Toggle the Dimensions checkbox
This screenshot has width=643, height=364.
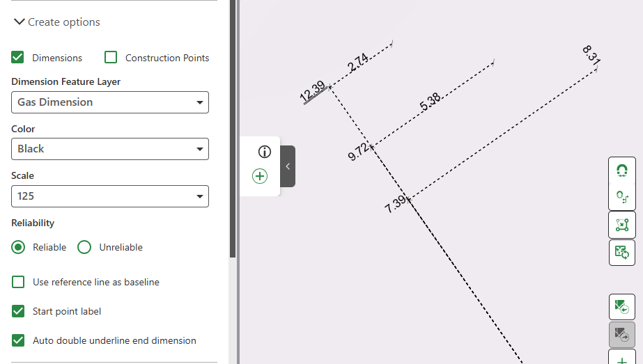(17, 57)
